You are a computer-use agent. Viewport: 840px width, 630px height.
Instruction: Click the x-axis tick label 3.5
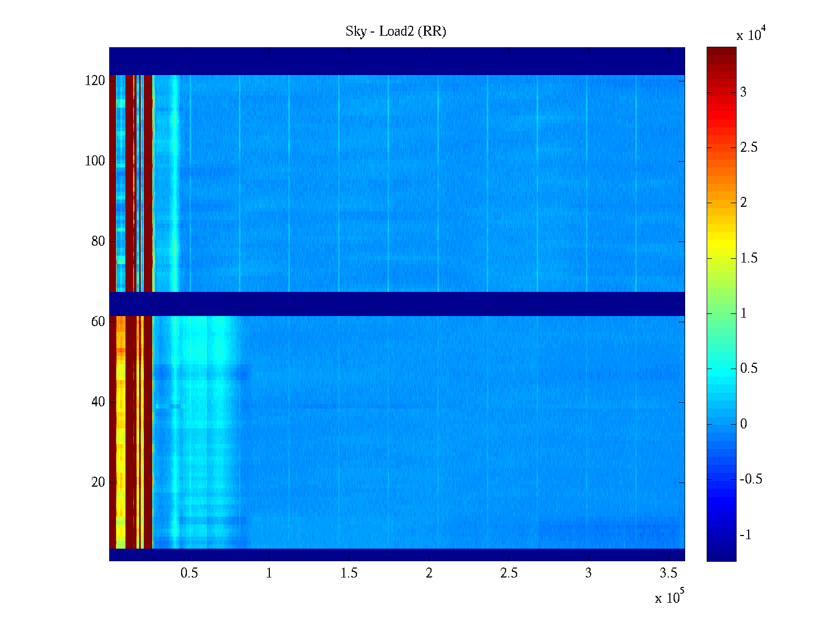[668, 573]
